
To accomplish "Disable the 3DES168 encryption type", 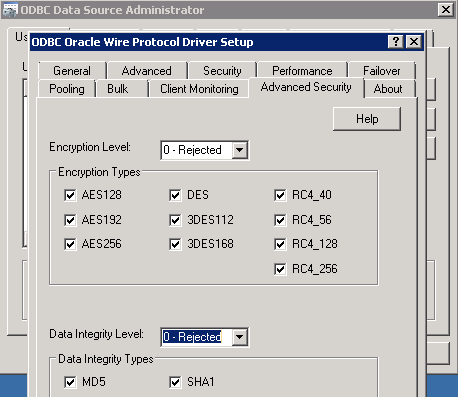I will tap(175, 244).
